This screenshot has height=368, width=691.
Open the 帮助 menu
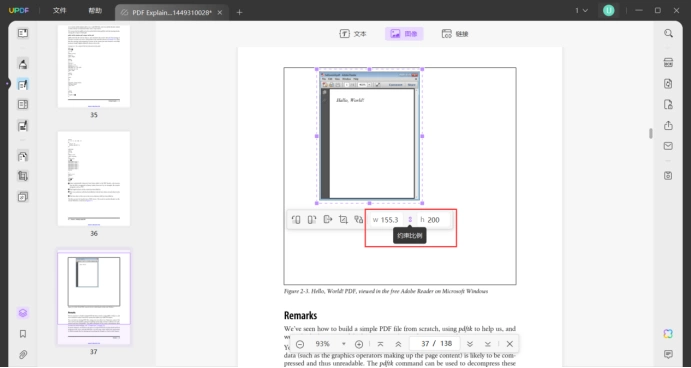(x=95, y=11)
